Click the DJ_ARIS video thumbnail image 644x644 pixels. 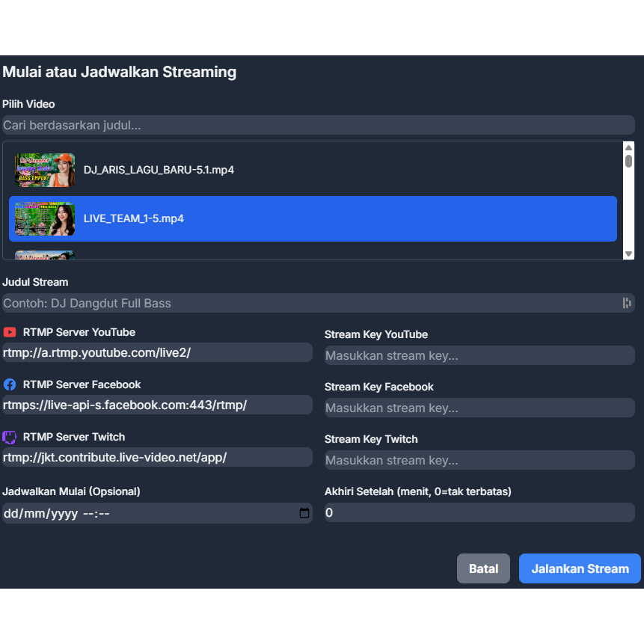[x=44, y=170]
